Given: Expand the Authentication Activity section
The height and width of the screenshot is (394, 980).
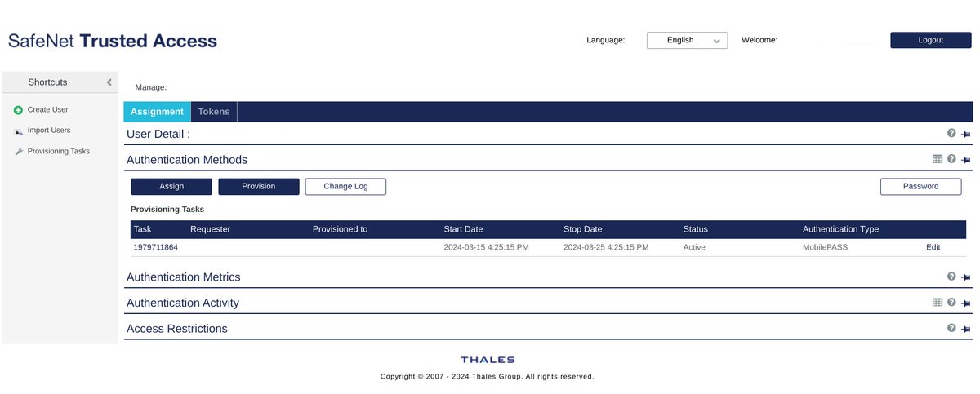Looking at the screenshot, I should (x=183, y=303).
